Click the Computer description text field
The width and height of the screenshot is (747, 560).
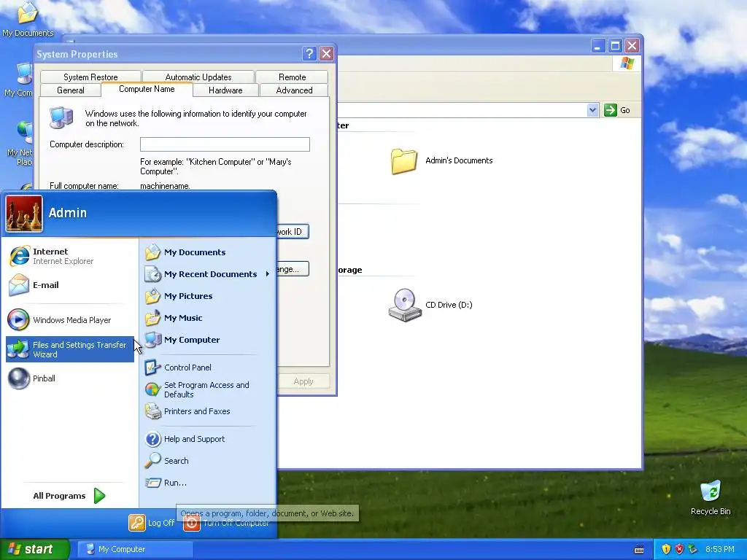coord(225,144)
